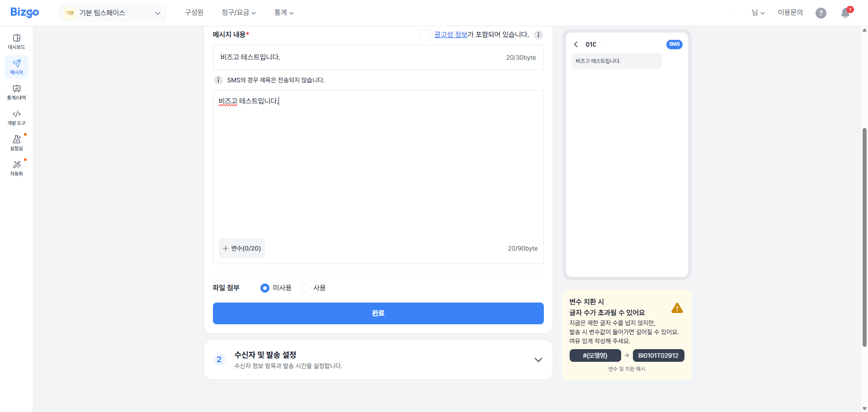The height and width of the screenshot is (412, 868).
Task: Open the 통계 top menu
Action: [x=283, y=13]
